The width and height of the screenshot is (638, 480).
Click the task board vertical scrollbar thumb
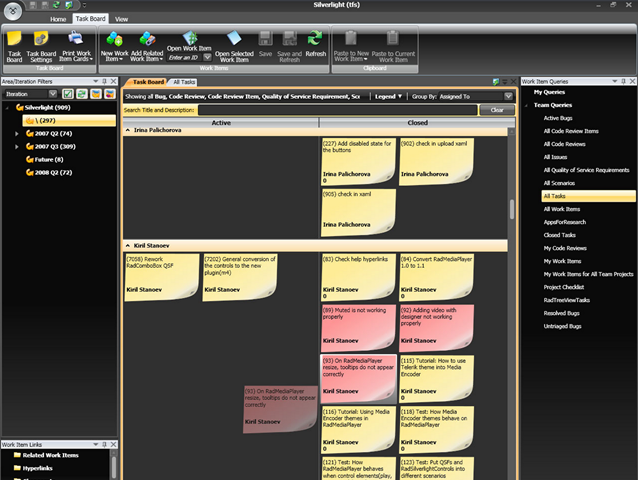[x=511, y=209]
